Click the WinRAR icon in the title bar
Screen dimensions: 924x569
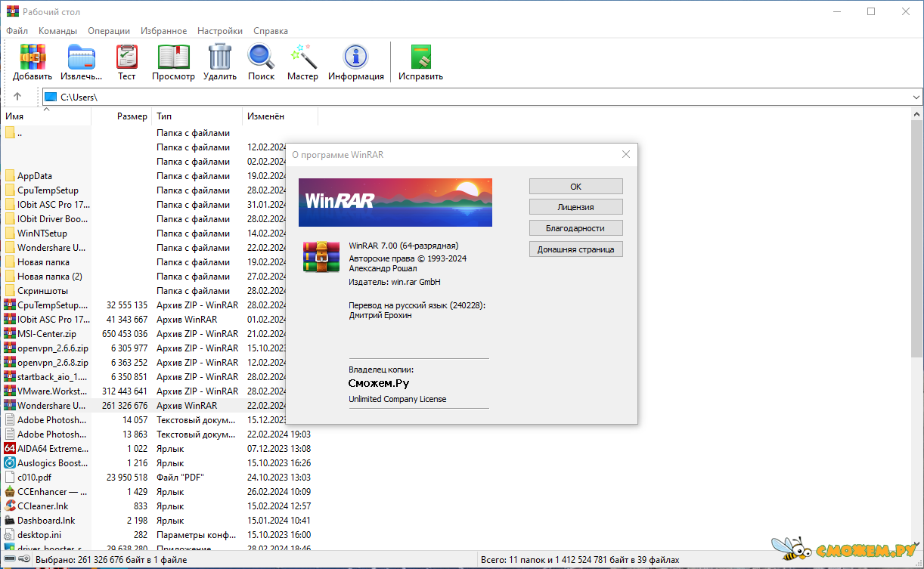click(12, 12)
